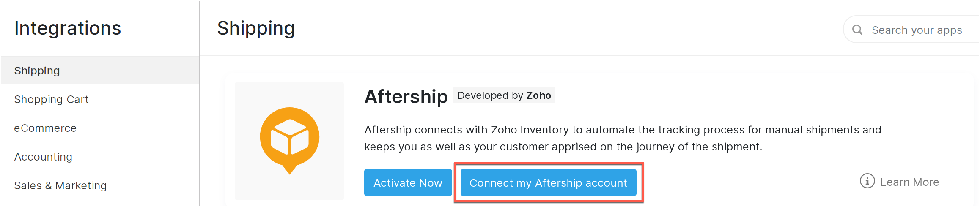
Task: Switch to Sales & Marketing integrations
Action: click(60, 185)
